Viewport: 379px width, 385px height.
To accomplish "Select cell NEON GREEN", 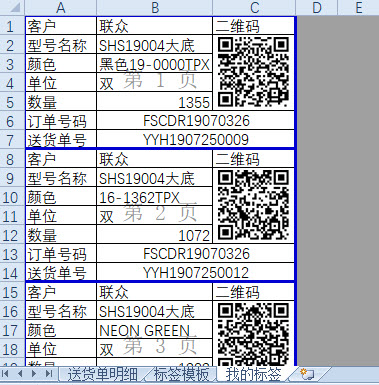I will tap(154, 330).
